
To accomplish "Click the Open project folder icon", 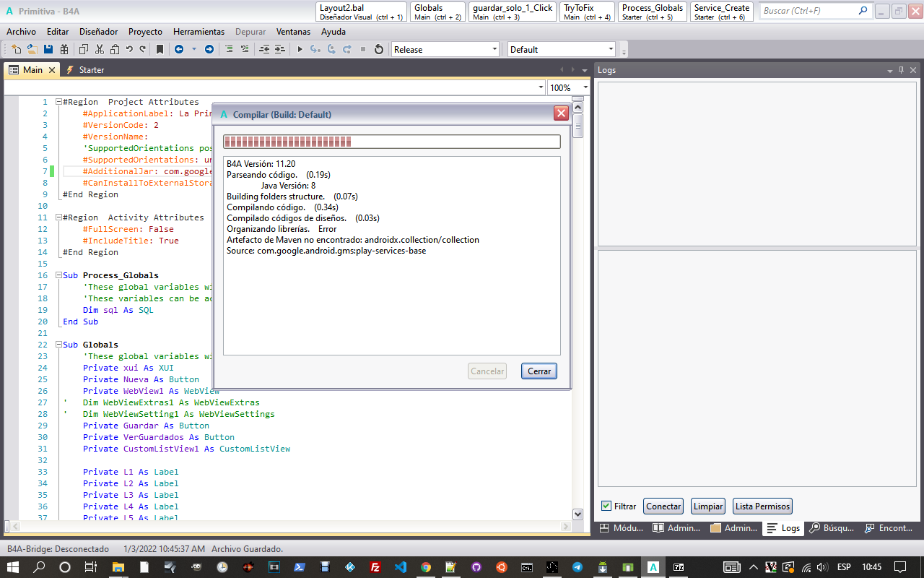I will pos(32,49).
